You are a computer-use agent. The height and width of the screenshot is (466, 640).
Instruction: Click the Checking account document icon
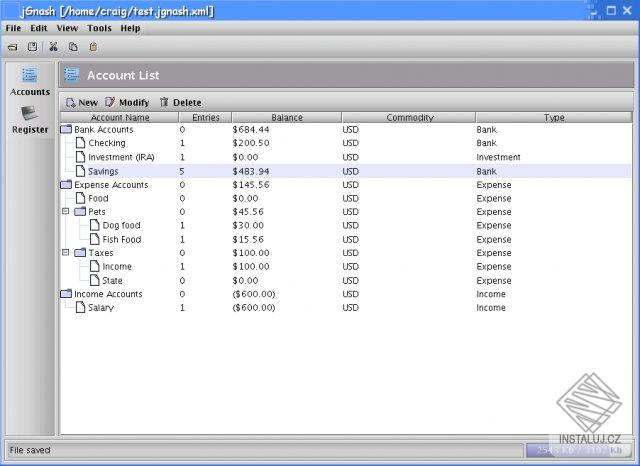80,143
